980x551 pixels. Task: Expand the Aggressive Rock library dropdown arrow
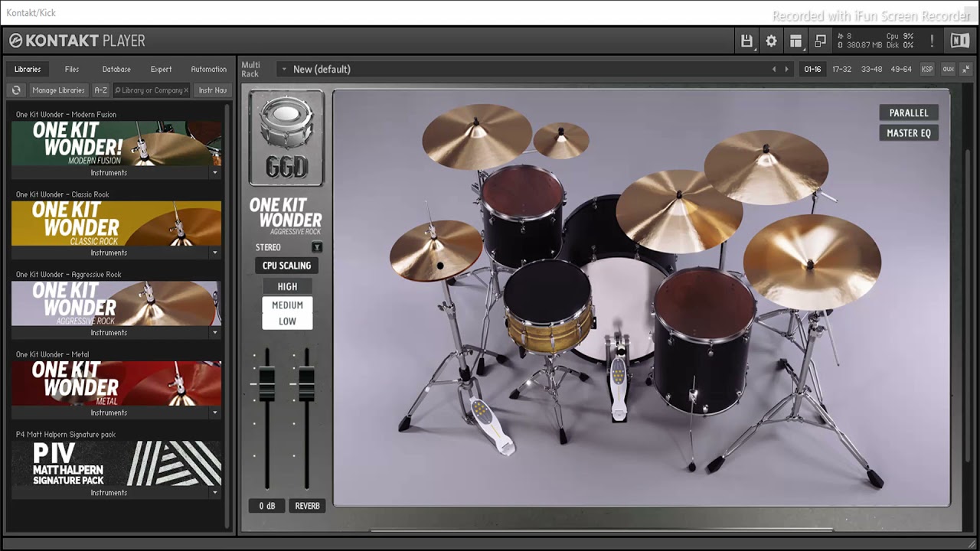click(x=214, y=333)
